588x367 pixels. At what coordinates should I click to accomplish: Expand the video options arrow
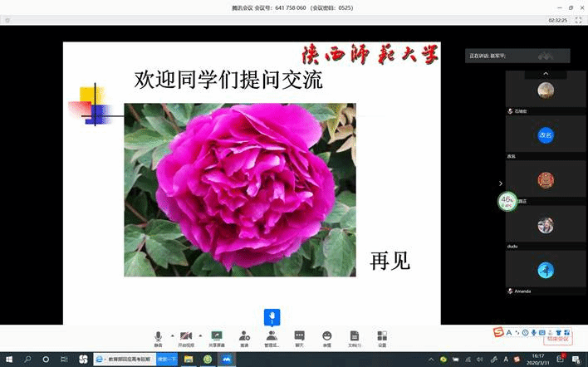pos(200,336)
